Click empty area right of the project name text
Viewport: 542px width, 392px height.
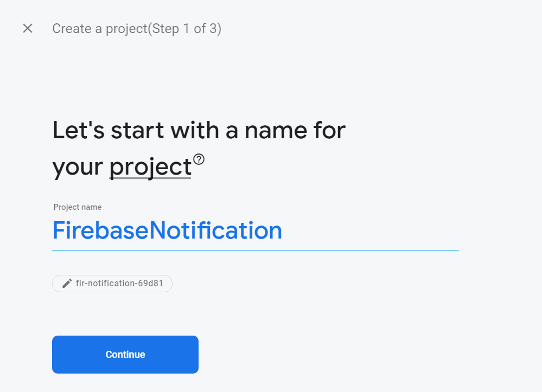tap(374, 231)
